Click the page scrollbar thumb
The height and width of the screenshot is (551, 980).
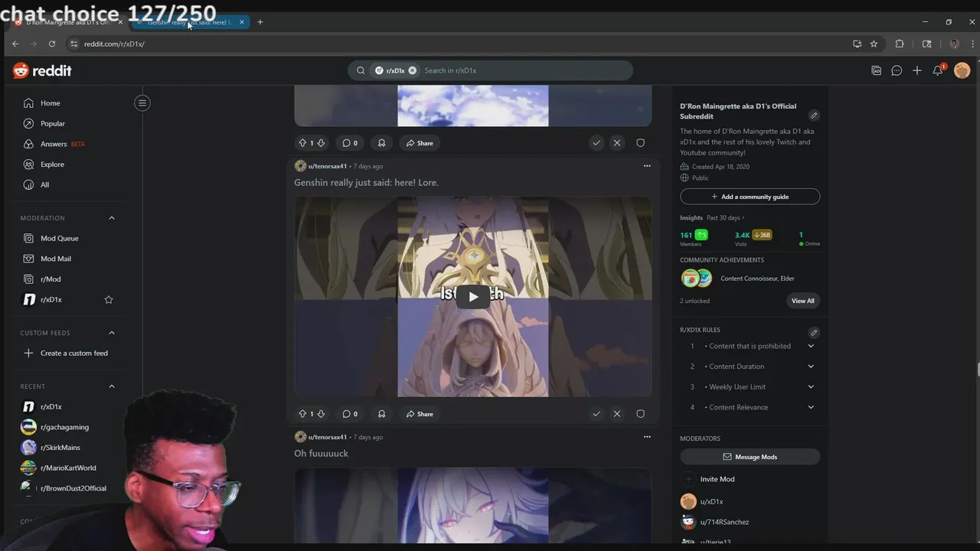[x=977, y=370]
